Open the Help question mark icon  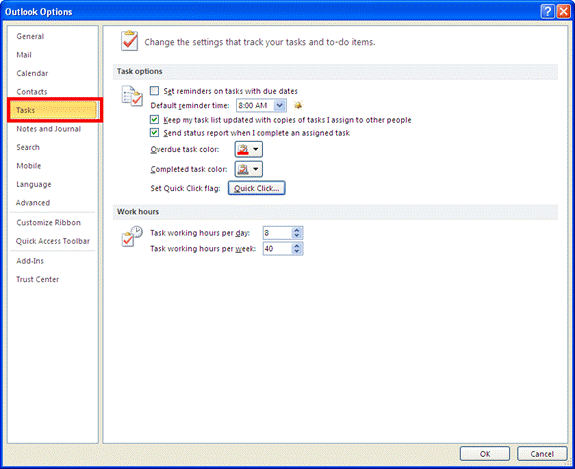[x=547, y=12]
